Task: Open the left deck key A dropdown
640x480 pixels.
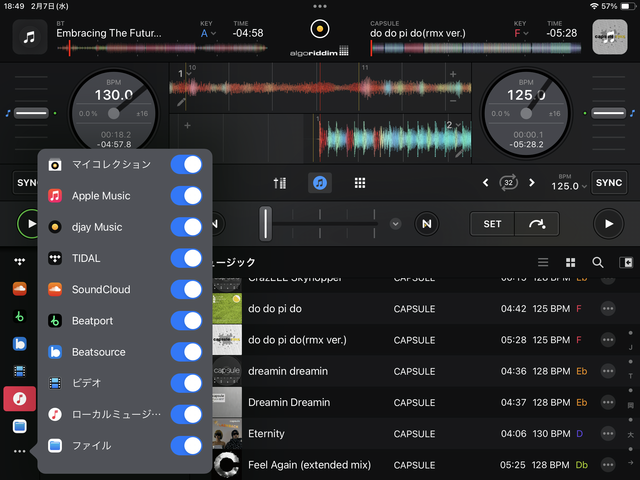Action: coord(209,33)
